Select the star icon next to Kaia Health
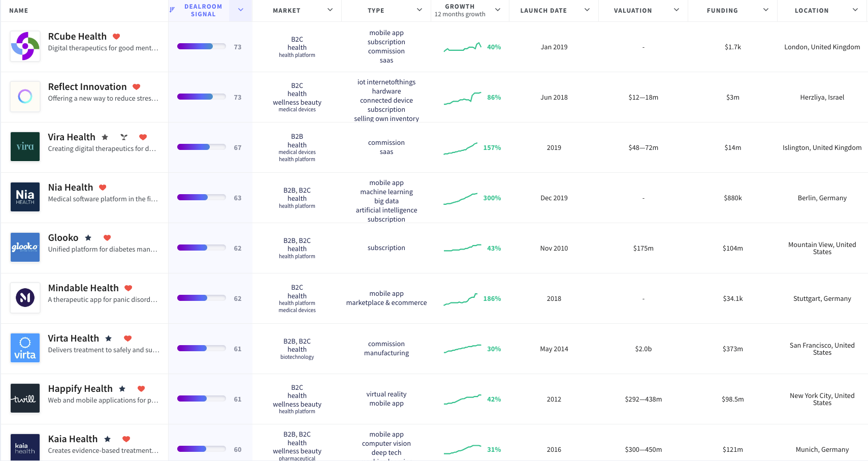Image resolution: width=868 pixels, height=461 pixels. click(107, 439)
